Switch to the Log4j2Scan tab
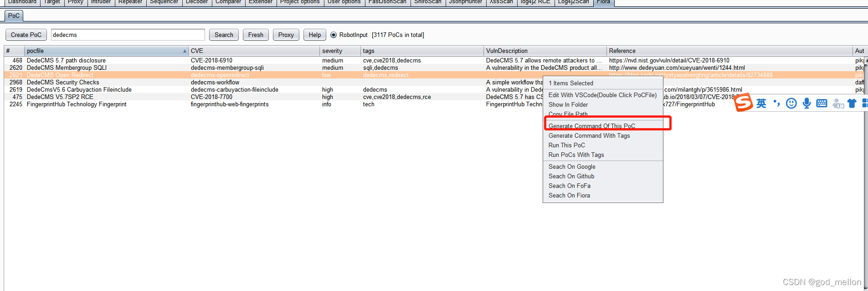Image resolution: width=868 pixels, height=291 pixels. pos(573,2)
